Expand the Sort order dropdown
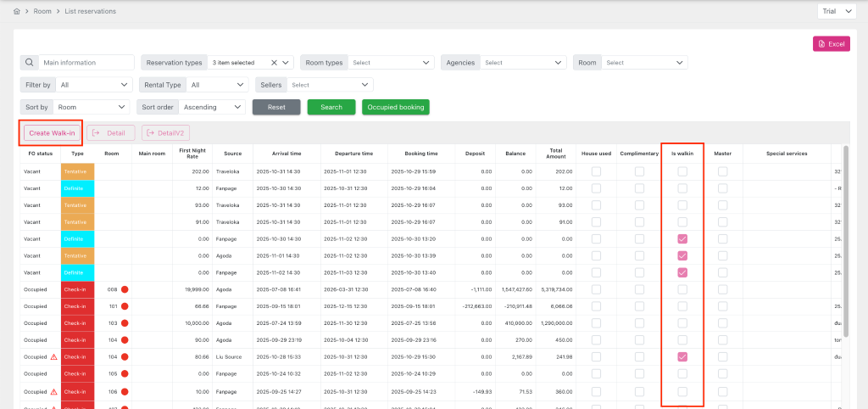The image size is (868, 409). point(212,107)
